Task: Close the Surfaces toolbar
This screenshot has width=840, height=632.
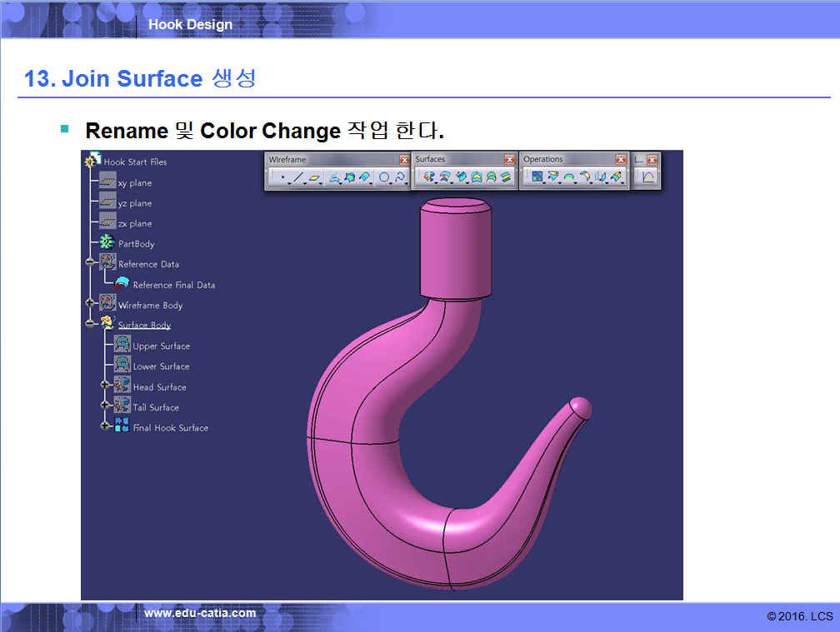Action: tap(509, 159)
